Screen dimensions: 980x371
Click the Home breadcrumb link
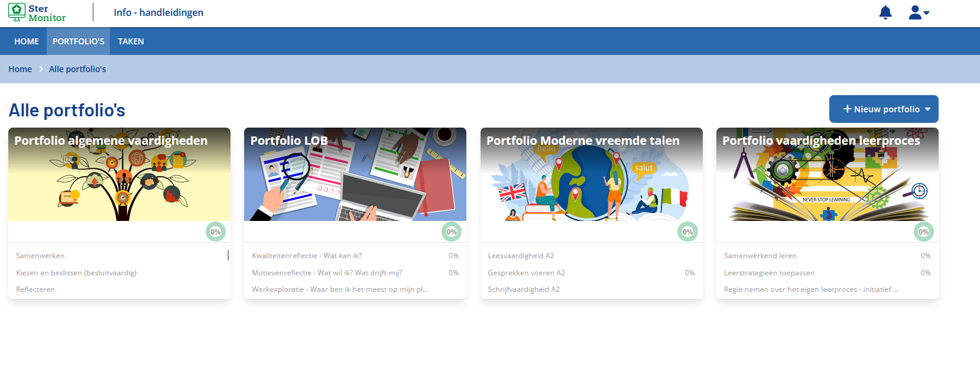pyautogui.click(x=20, y=69)
